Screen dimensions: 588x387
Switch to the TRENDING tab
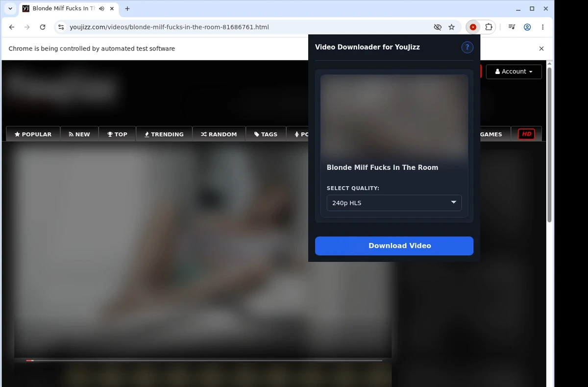[x=164, y=134]
